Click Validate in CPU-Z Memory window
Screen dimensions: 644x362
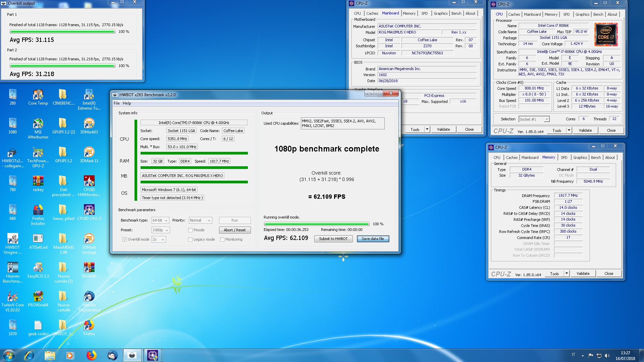[x=583, y=274]
